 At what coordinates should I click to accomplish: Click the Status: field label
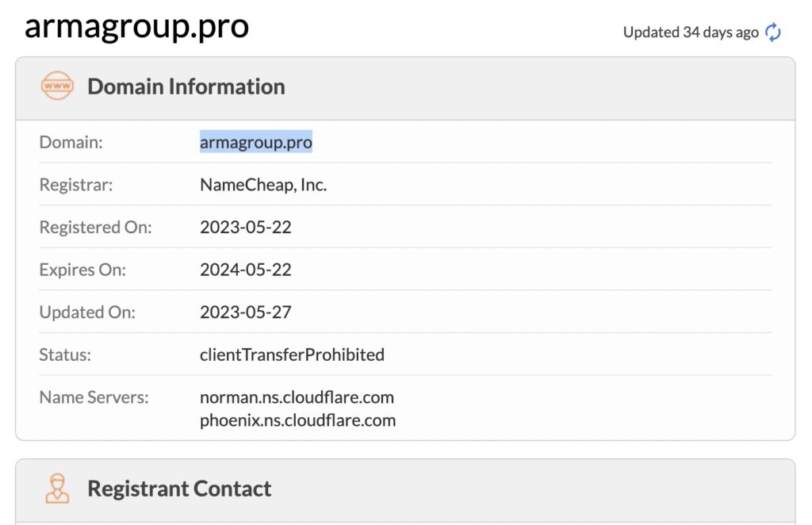tap(65, 354)
